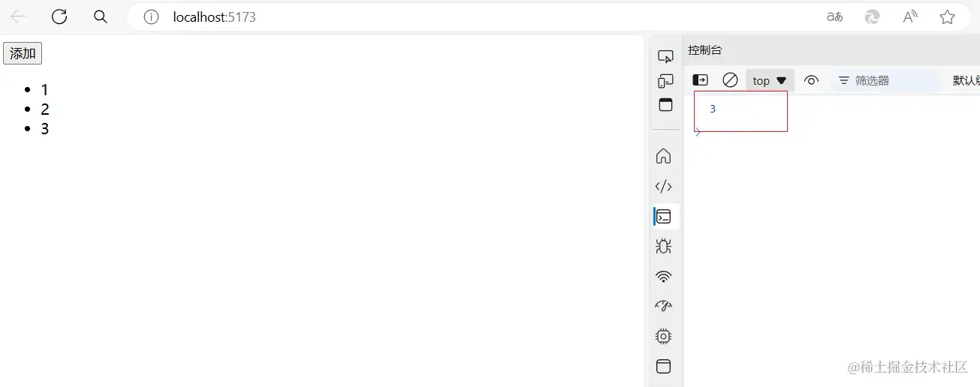
Task: Open the Sources bug tab
Action: pyautogui.click(x=663, y=246)
